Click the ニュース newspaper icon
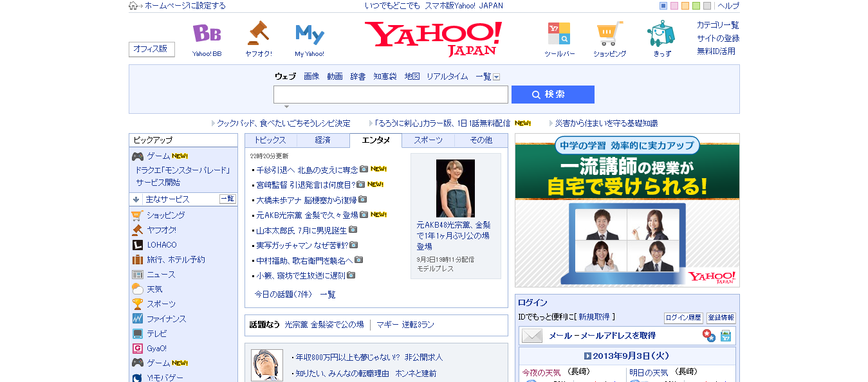Image resolution: width=868 pixels, height=382 pixels. pos(137,275)
